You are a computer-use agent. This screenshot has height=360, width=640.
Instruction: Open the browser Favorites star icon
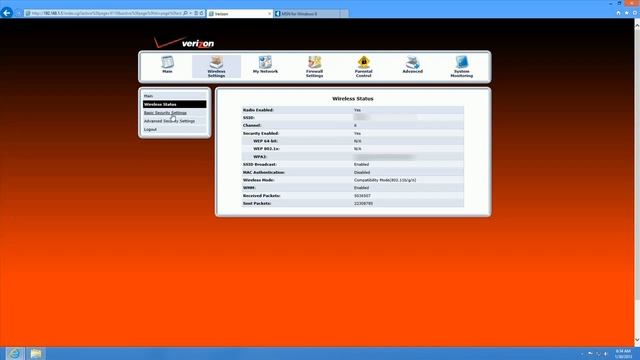pyautogui.click(x=627, y=13)
